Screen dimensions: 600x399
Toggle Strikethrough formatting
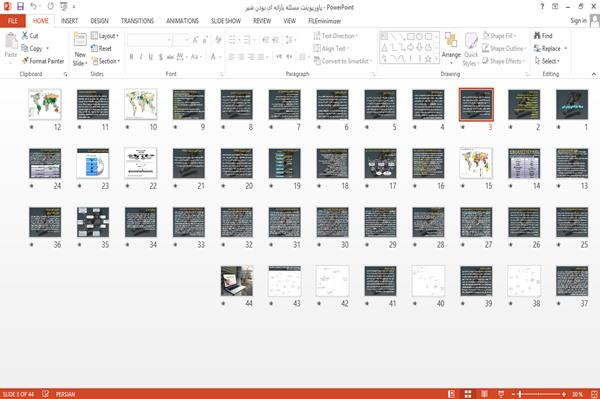(170, 57)
